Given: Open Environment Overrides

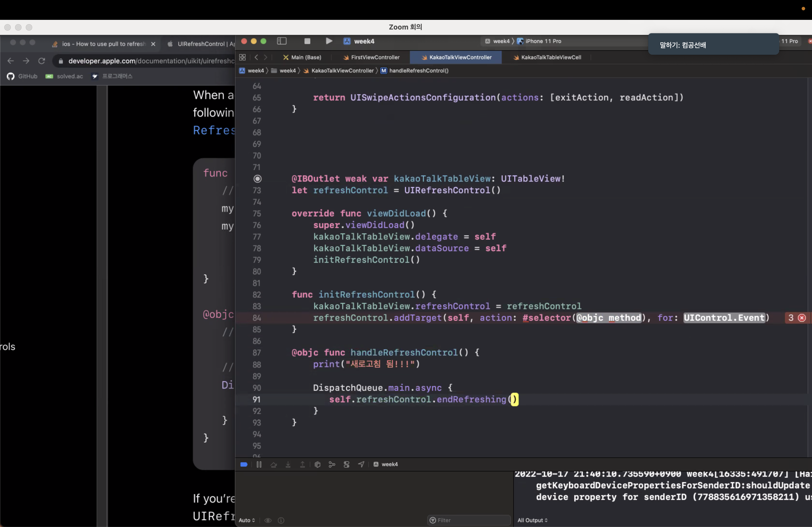Looking at the screenshot, I should tap(346, 464).
